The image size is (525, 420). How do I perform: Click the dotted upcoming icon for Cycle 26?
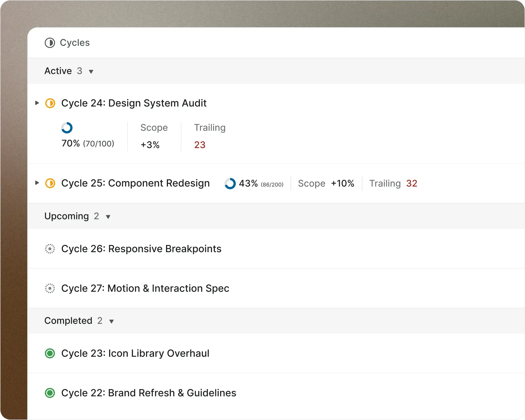50,249
